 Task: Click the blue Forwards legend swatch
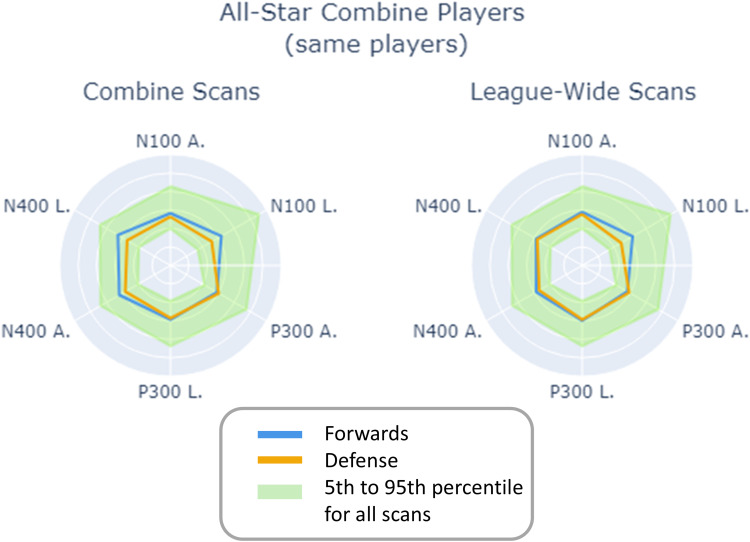pyautogui.click(x=283, y=434)
